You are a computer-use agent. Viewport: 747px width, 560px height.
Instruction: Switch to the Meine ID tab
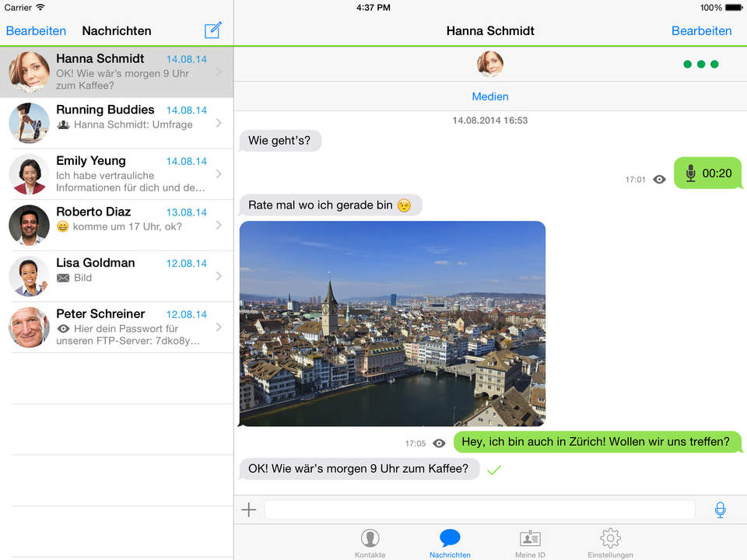pyautogui.click(x=530, y=542)
